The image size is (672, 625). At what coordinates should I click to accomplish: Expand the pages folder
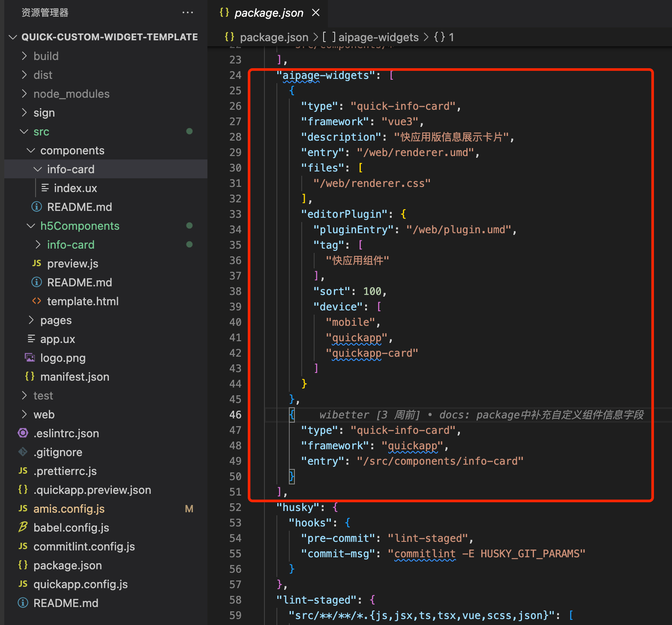tap(31, 320)
